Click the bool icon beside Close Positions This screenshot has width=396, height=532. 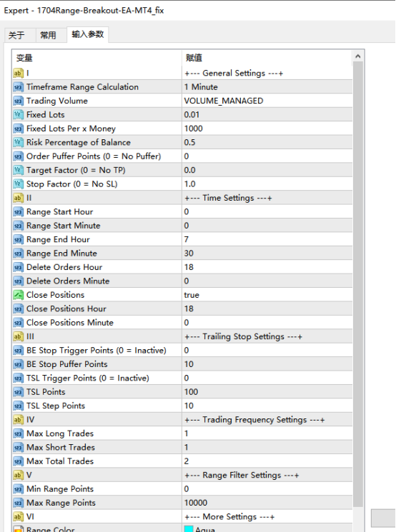tap(18, 295)
